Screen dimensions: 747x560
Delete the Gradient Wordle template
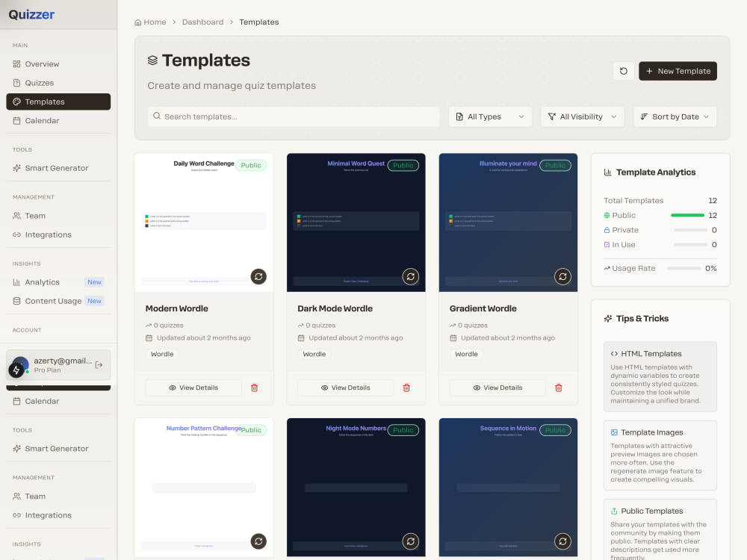tap(558, 388)
